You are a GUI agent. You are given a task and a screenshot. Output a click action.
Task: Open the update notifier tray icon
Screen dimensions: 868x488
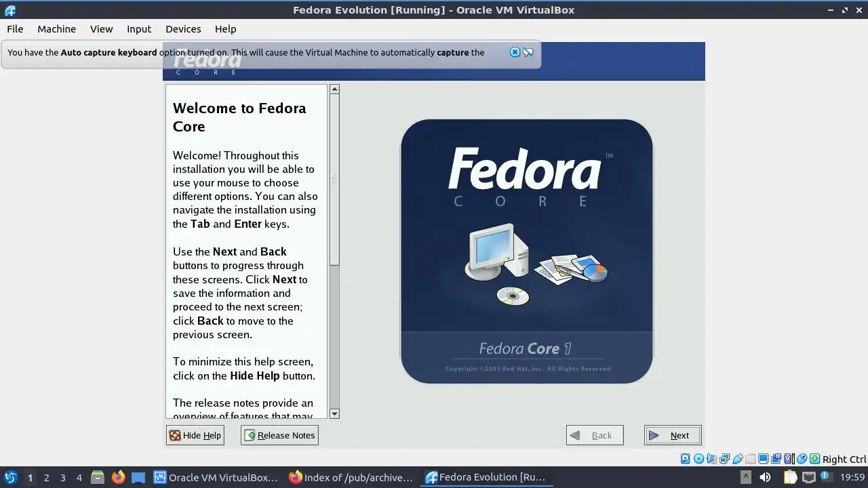coord(826,477)
